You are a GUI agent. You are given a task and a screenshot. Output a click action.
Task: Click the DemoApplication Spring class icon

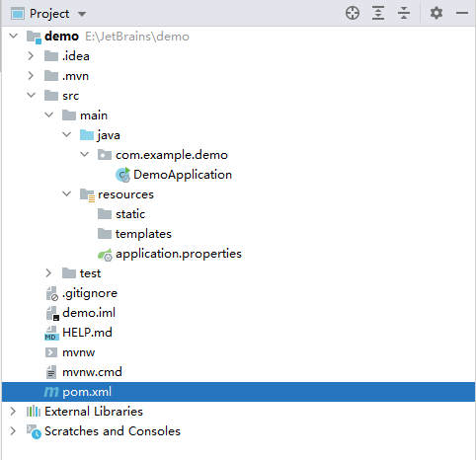[x=123, y=175]
